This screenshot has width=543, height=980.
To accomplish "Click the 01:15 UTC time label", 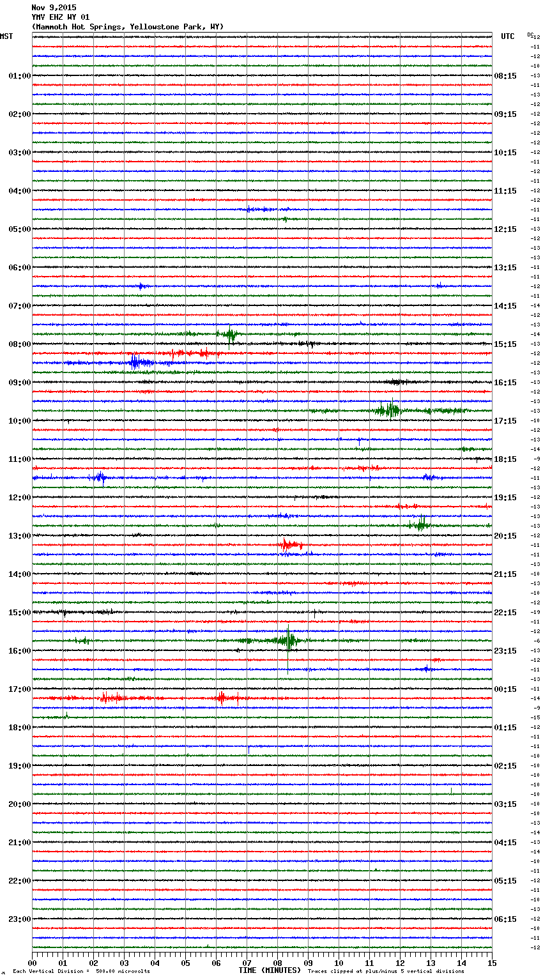I will pyautogui.click(x=505, y=728).
